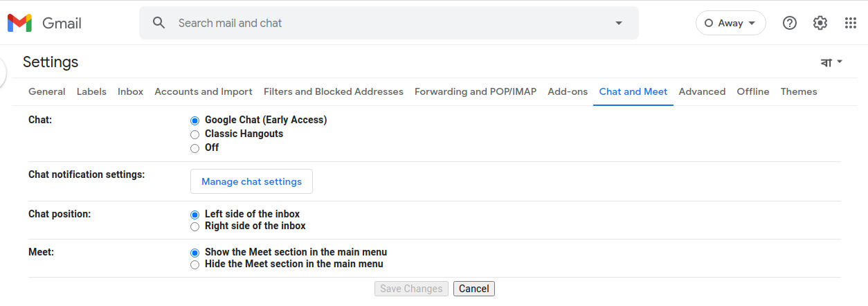
Task: Turn chat Off radio button
Action: 195,148
